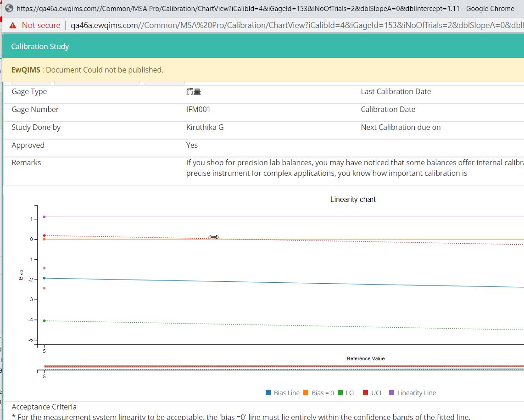The height and width of the screenshot is (420, 524).
Task: Click the Linearity Line legend label
Action: pos(417,393)
